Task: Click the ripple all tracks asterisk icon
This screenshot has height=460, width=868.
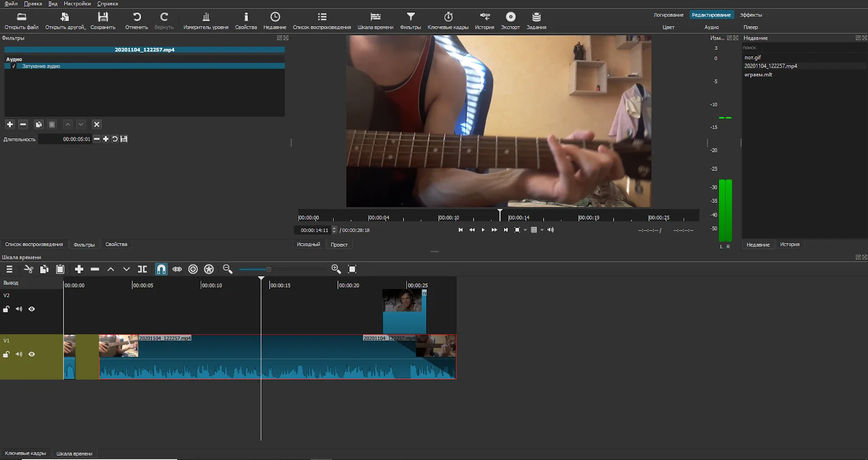Action: pyautogui.click(x=209, y=269)
